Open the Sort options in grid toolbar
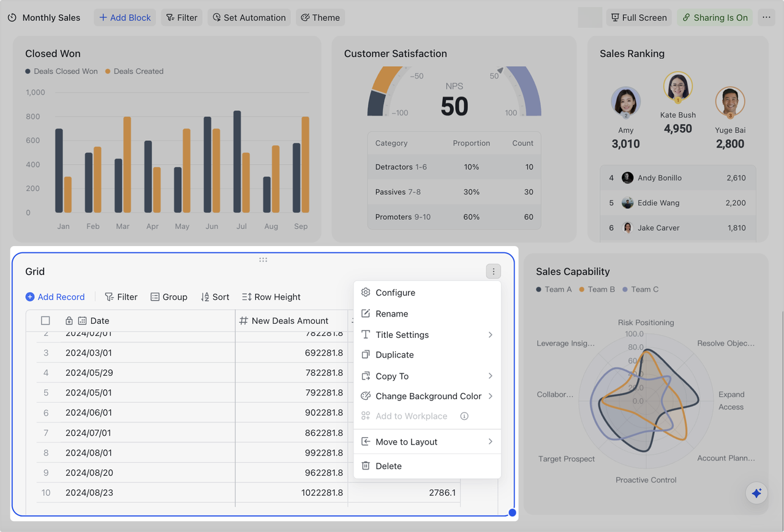784x532 pixels. (x=215, y=297)
